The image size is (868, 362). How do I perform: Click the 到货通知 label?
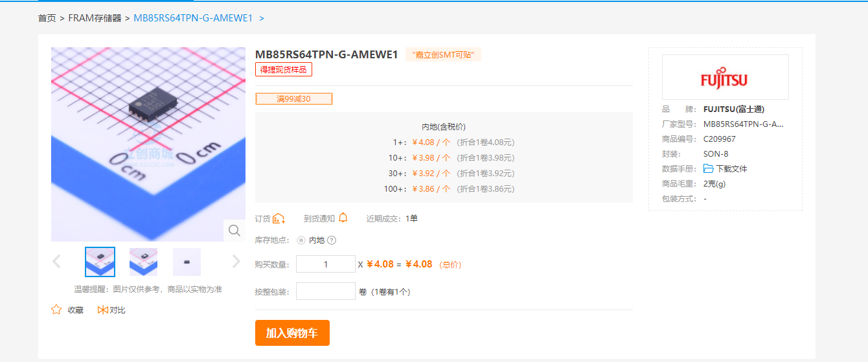(x=319, y=218)
